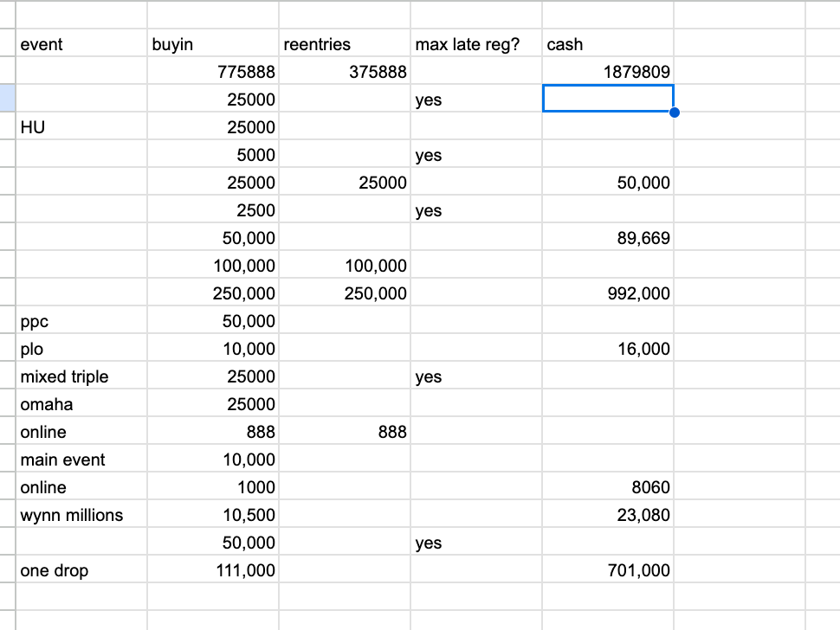Image resolution: width=840 pixels, height=630 pixels.
Task: Click 'yes' in the 5000 buyin row
Action: 476,154
